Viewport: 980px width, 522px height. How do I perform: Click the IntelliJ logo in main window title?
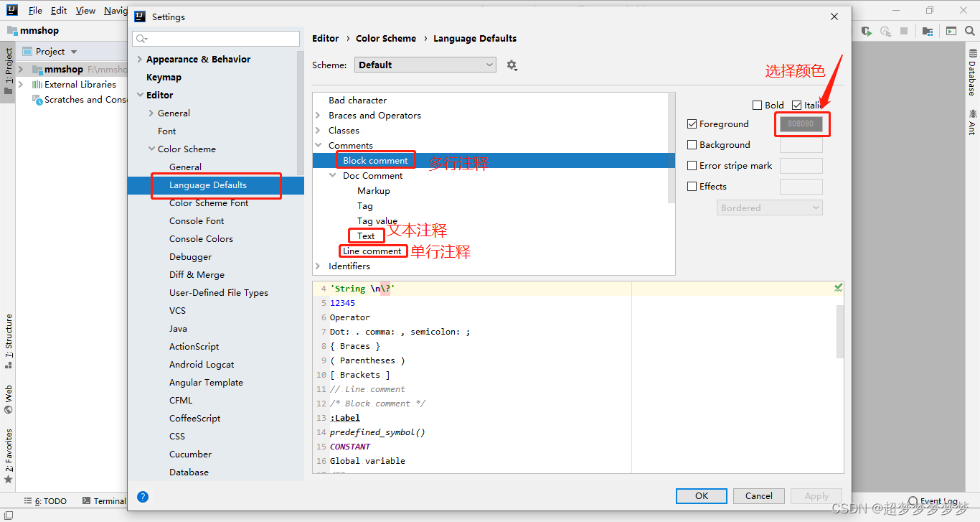[11, 11]
